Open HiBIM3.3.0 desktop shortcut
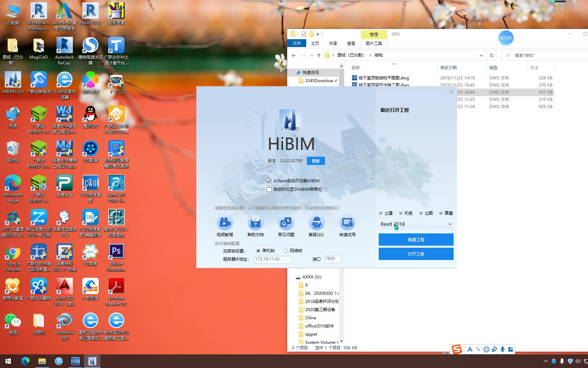Viewport: 588px width, 368px height. (x=13, y=83)
